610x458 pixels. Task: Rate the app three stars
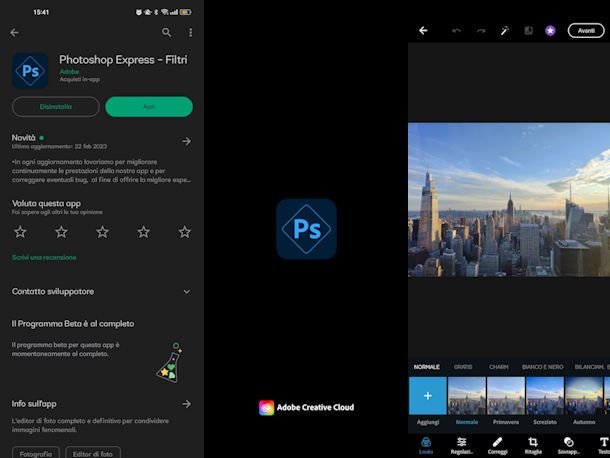(x=102, y=232)
